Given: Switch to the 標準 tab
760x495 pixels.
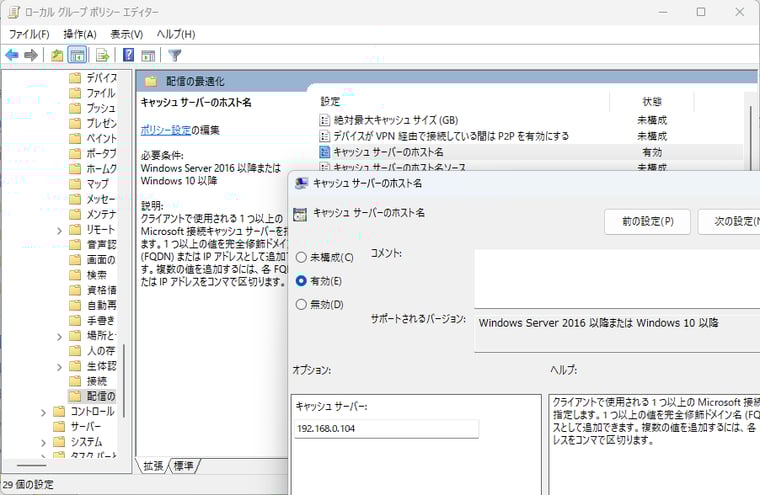Looking at the screenshot, I should [184, 466].
